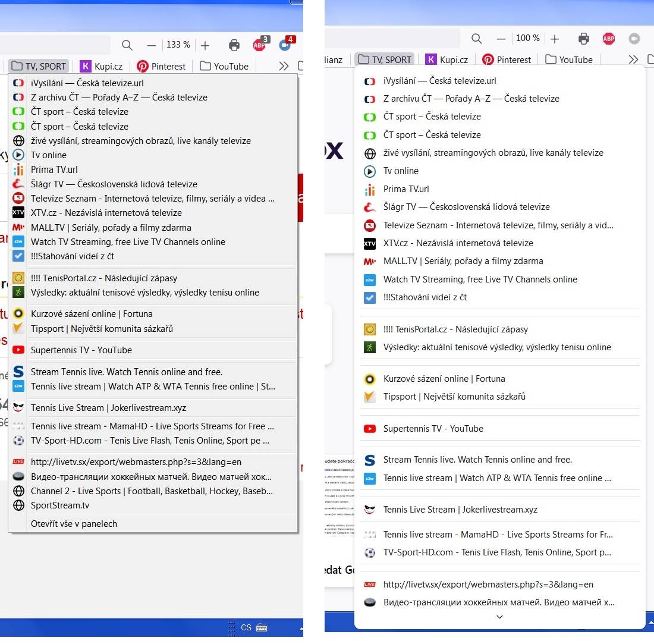Select Tipsport entry in left menu
The width and height of the screenshot is (654, 644).
pos(153,328)
